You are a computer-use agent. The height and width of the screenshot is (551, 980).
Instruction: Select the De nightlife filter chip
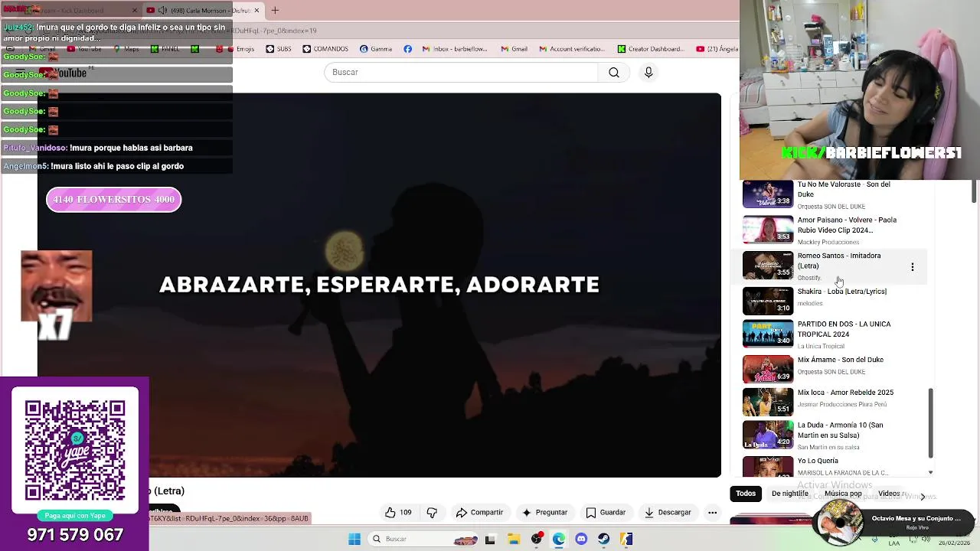[x=790, y=494]
